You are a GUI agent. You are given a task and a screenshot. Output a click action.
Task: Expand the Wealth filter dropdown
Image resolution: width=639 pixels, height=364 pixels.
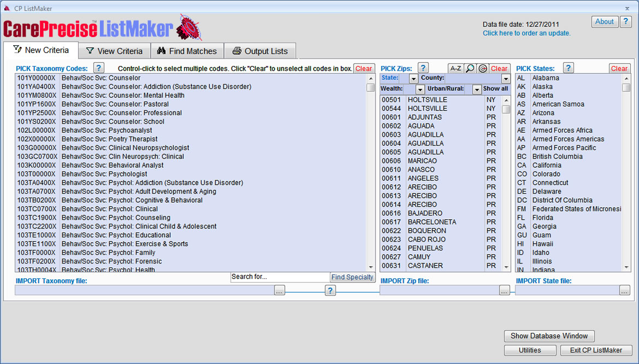[x=420, y=89]
